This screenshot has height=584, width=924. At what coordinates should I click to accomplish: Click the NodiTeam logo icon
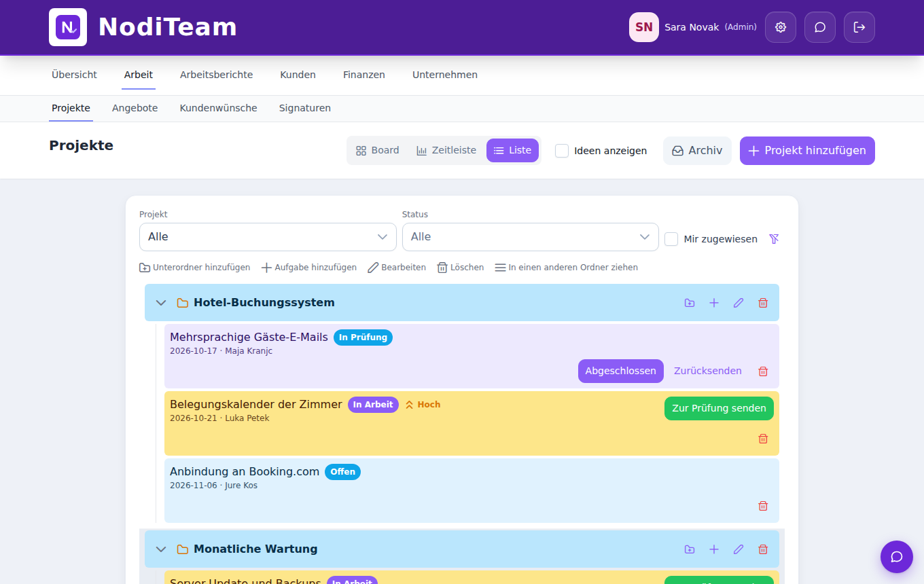(68, 27)
